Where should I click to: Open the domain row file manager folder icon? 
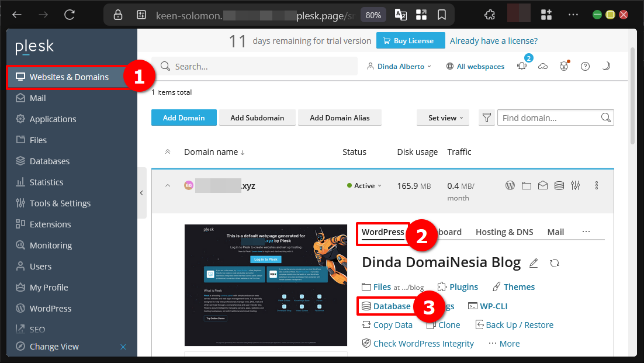pyautogui.click(x=527, y=186)
